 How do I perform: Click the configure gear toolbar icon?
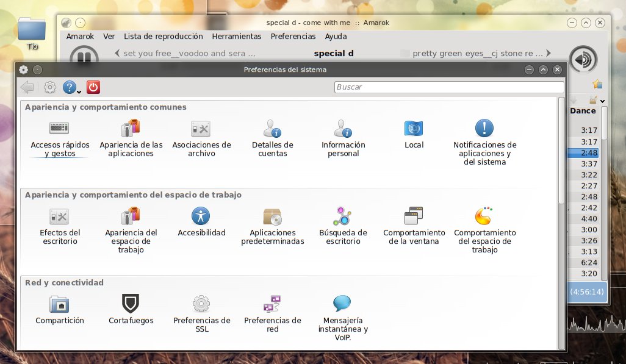pos(50,87)
